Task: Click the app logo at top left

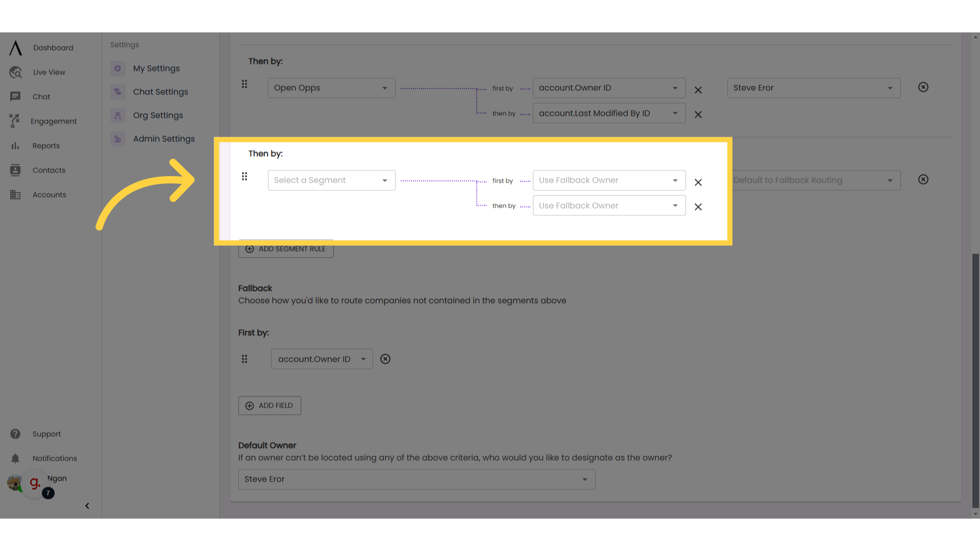Action: point(16,48)
